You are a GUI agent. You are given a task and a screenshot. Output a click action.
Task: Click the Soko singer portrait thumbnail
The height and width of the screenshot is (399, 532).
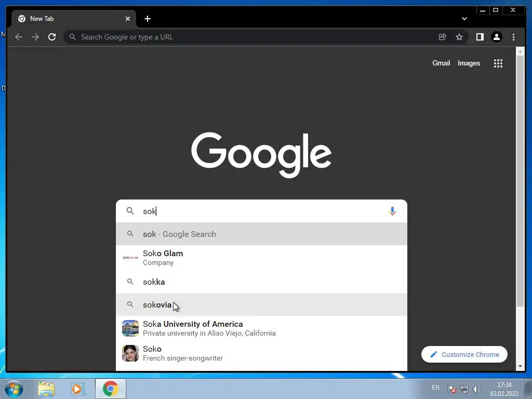pos(130,353)
